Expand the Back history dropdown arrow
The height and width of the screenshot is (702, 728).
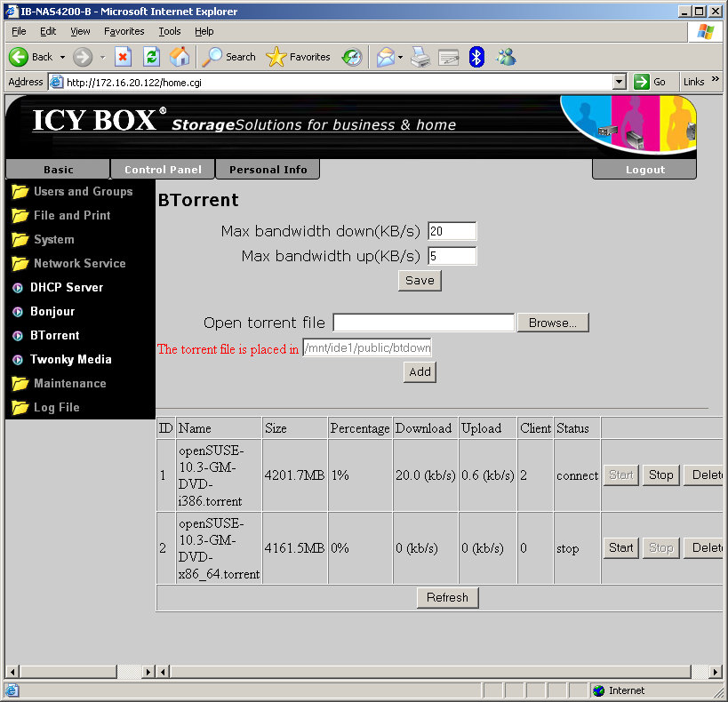click(62, 58)
